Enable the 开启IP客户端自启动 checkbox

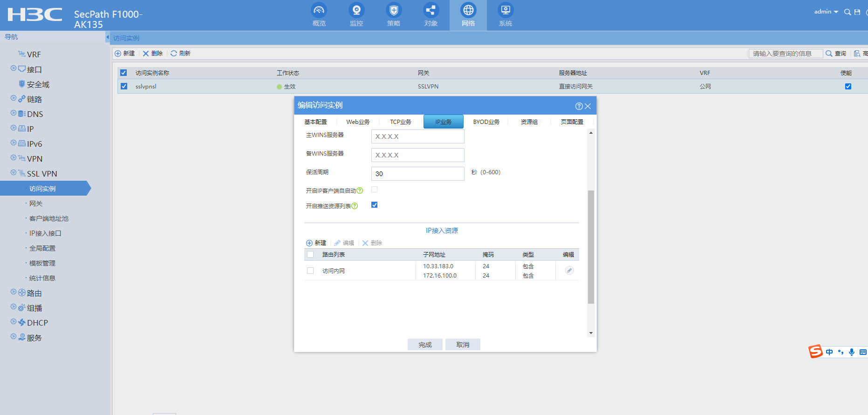tap(374, 190)
